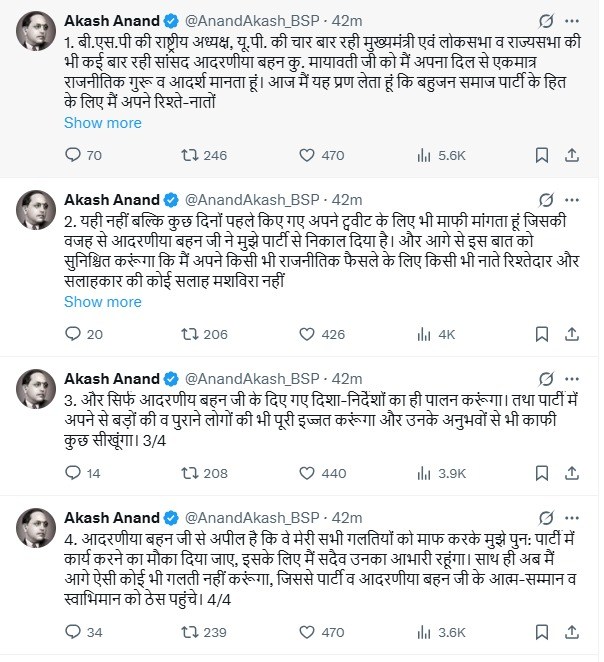Bookmark the first tweet
The width and height of the screenshot is (604, 662).
point(542,155)
